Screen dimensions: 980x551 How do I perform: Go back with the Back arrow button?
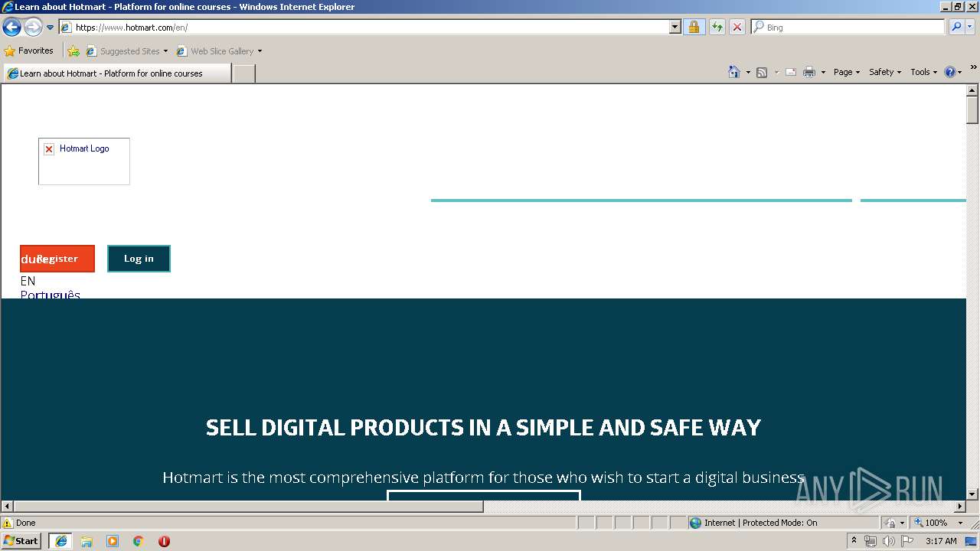click(x=11, y=28)
